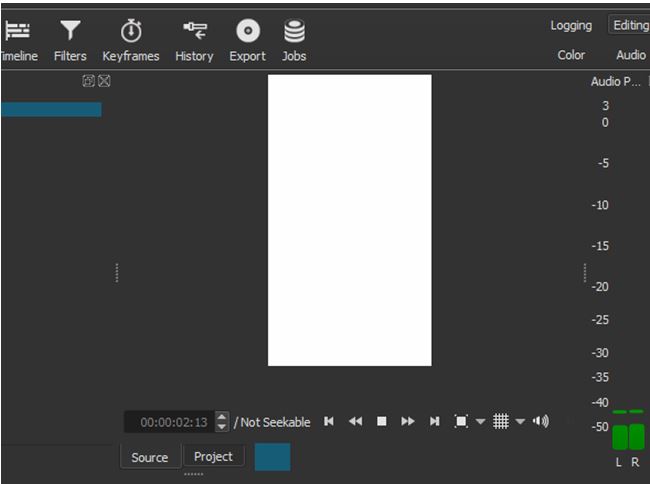Click the green L channel meter

[620, 437]
